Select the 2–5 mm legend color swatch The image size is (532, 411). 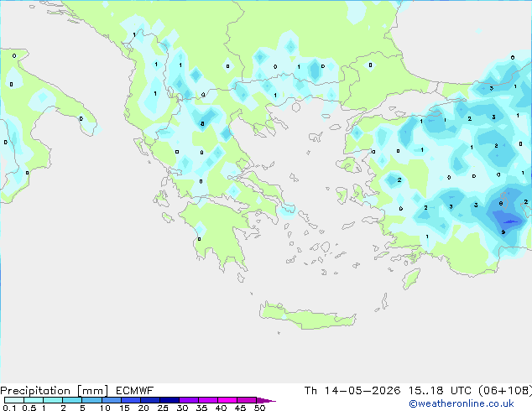(x=72, y=400)
